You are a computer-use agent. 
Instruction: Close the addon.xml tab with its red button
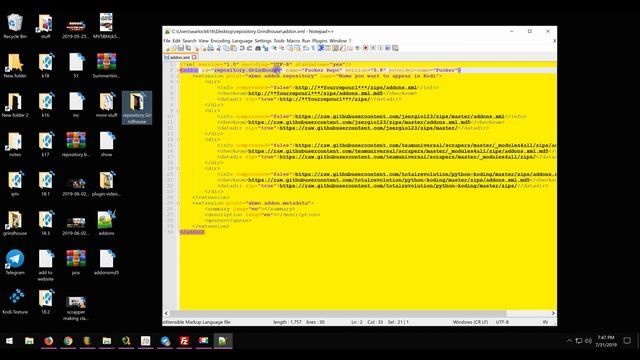tap(194, 58)
